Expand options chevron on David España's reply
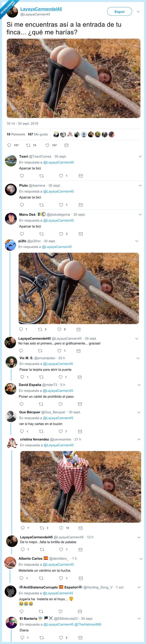 139,385
